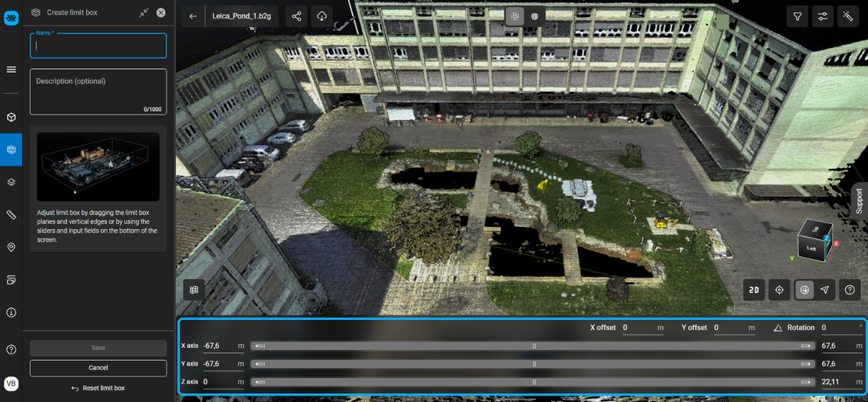This screenshot has width=868, height=402.
Task: Click the limit box preview thumbnail
Action: (x=98, y=167)
